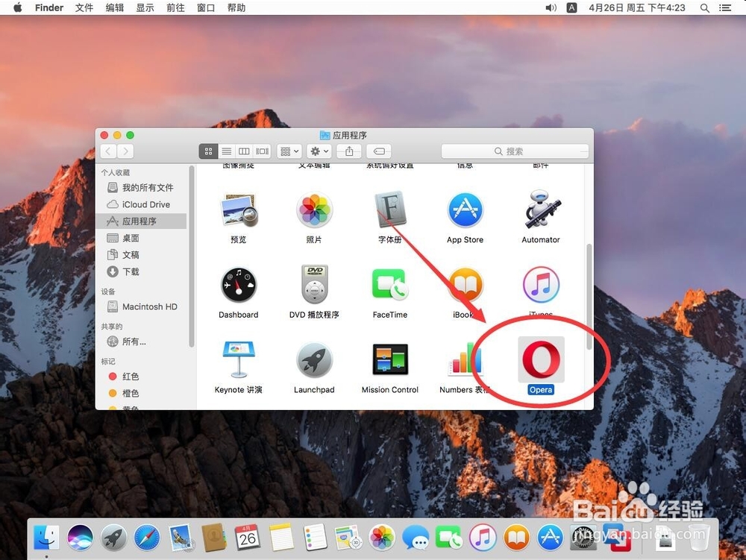Viewport: 746px width, 560px height.
Task: Open the item arrangement dropdown
Action: [x=289, y=151]
